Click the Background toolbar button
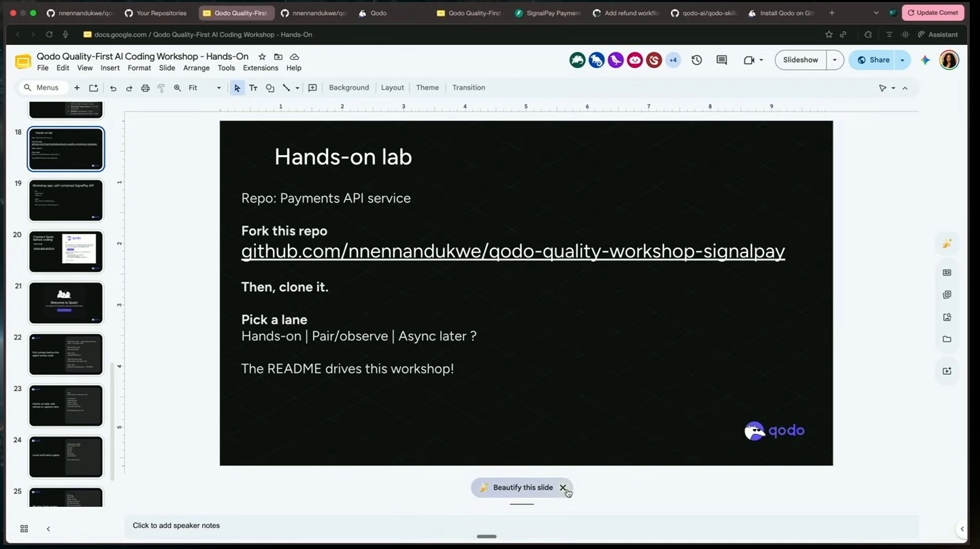This screenshot has height=549, width=980. [348, 88]
